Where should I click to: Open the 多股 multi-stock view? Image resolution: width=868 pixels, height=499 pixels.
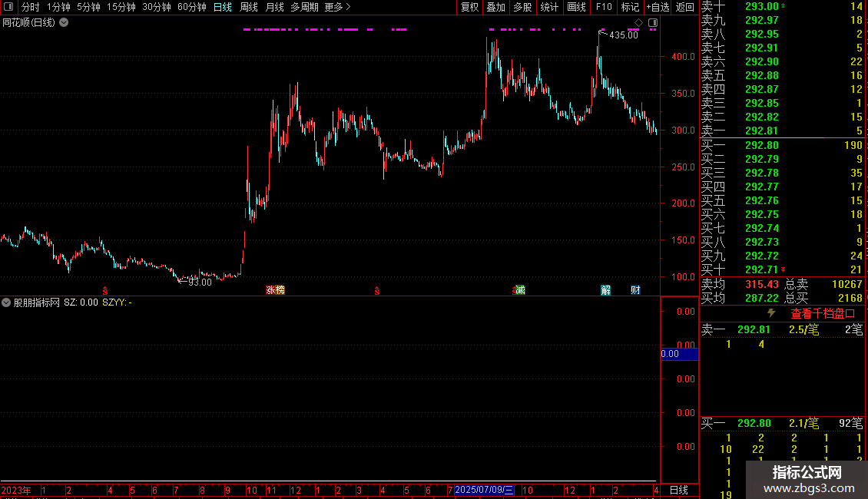pyautogui.click(x=522, y=7)
